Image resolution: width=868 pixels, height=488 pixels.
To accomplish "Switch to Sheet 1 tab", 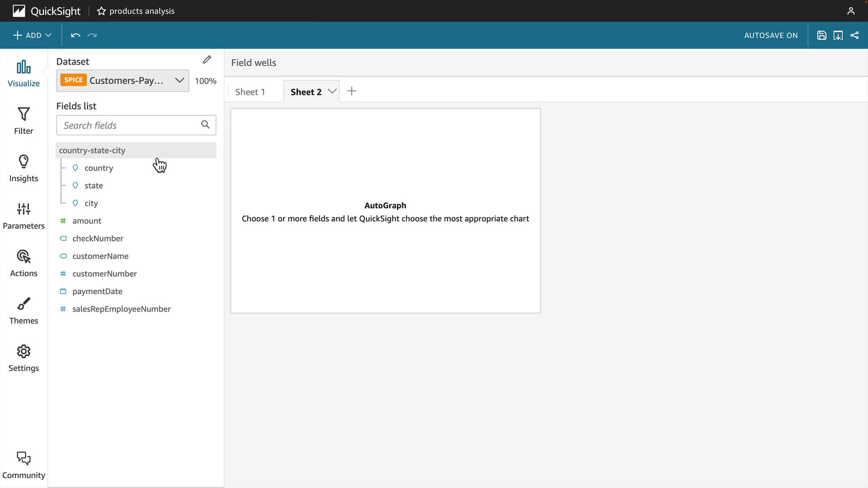I will click(x=250, y=92).
